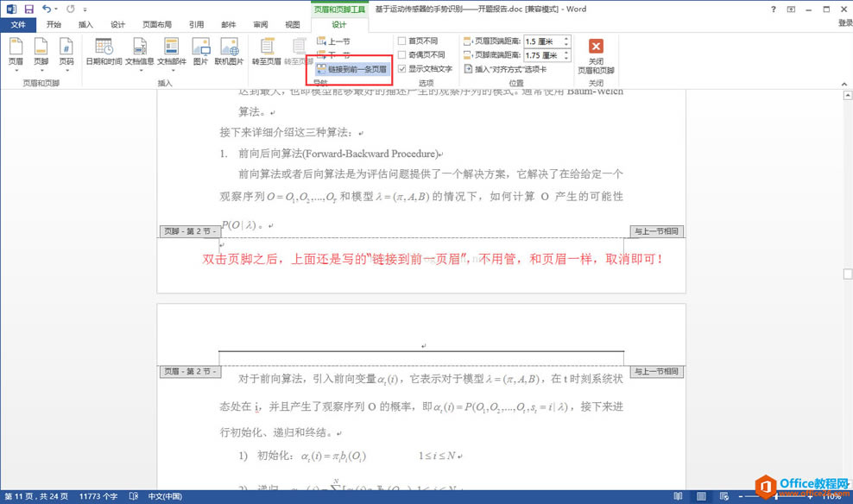Click the footer's 与上一节相同 tag

(657, 231)
